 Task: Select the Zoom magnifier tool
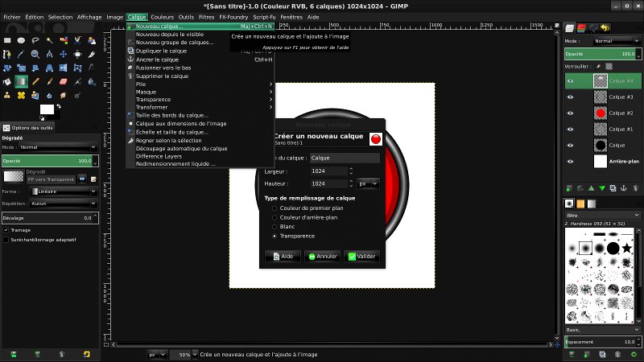tap(35, 54)
